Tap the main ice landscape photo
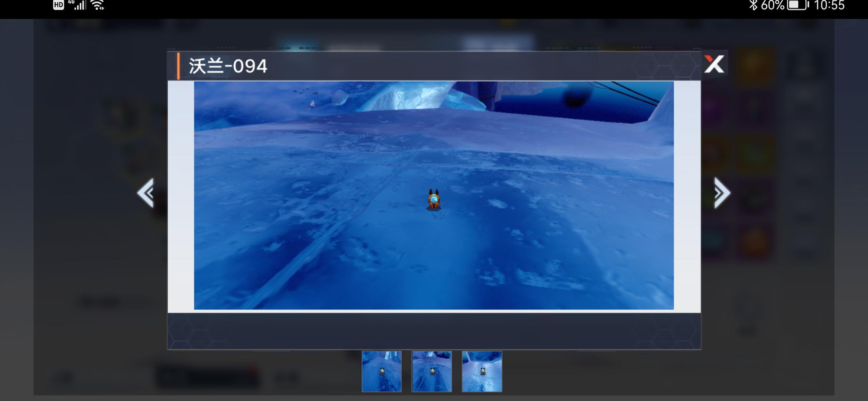The image size is (868, 401). coord(434,195)
